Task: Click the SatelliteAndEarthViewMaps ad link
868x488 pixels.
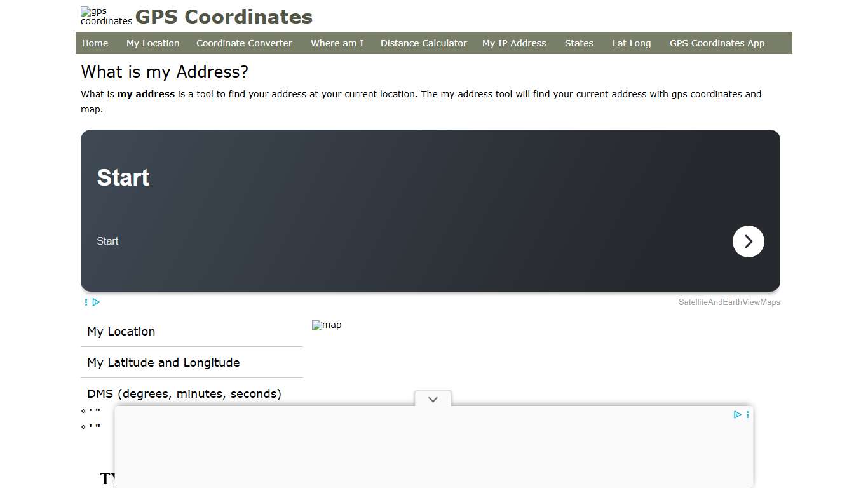Action: [x=729, y=302]
